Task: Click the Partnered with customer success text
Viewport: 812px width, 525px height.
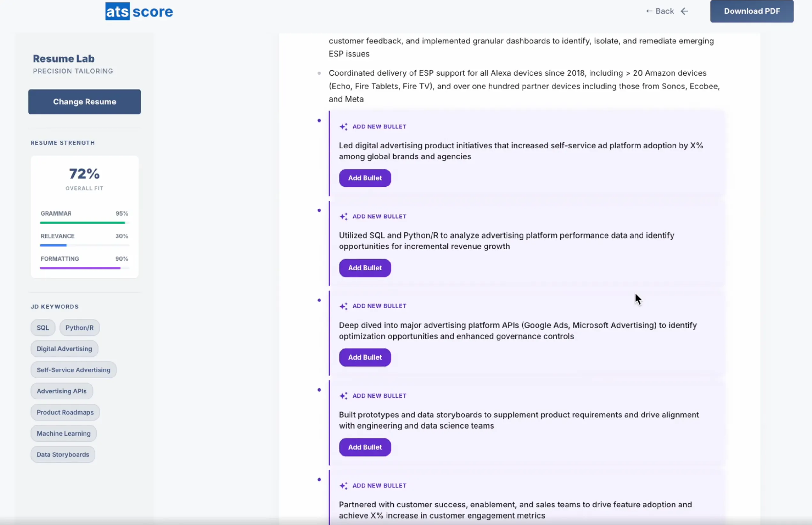Action: [x=515, y=510]
